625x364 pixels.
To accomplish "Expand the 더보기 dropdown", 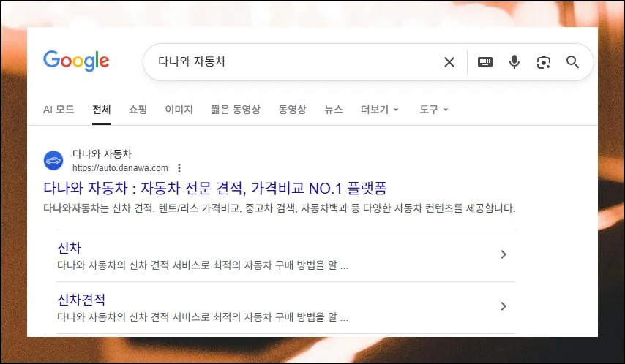I will coord(379,110).
